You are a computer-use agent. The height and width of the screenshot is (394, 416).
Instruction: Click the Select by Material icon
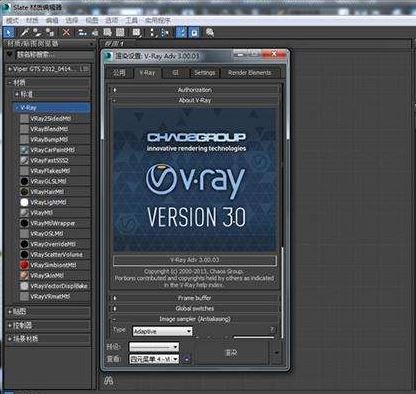pyautogui.click(x=210, y=32)
